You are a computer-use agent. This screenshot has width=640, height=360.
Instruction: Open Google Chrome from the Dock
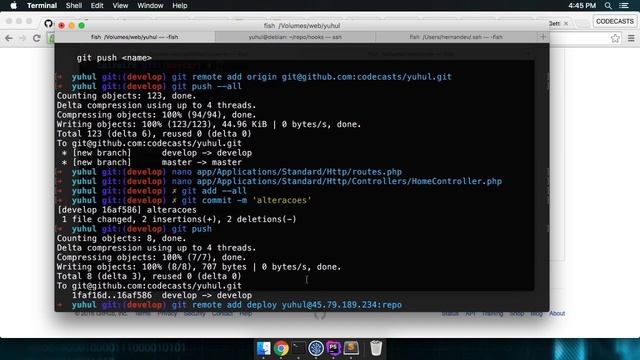(281, 348)
